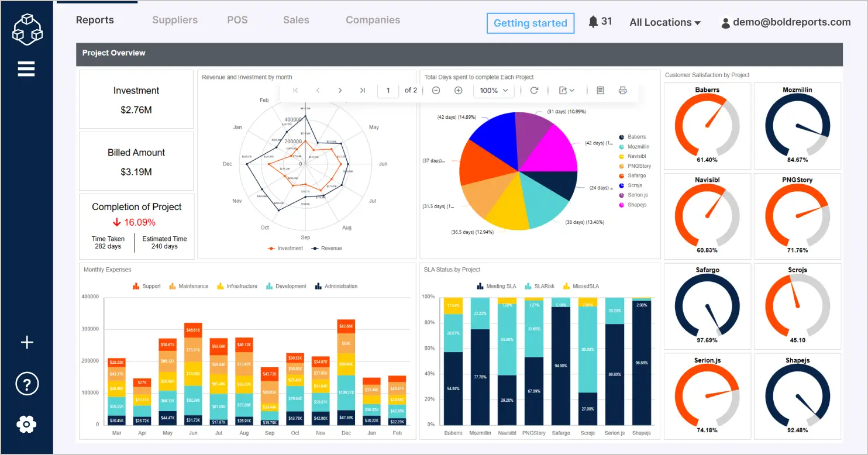Toggle Support series in Monthly Expenses legend
This screenshot has width=868, height=455.
146,287
